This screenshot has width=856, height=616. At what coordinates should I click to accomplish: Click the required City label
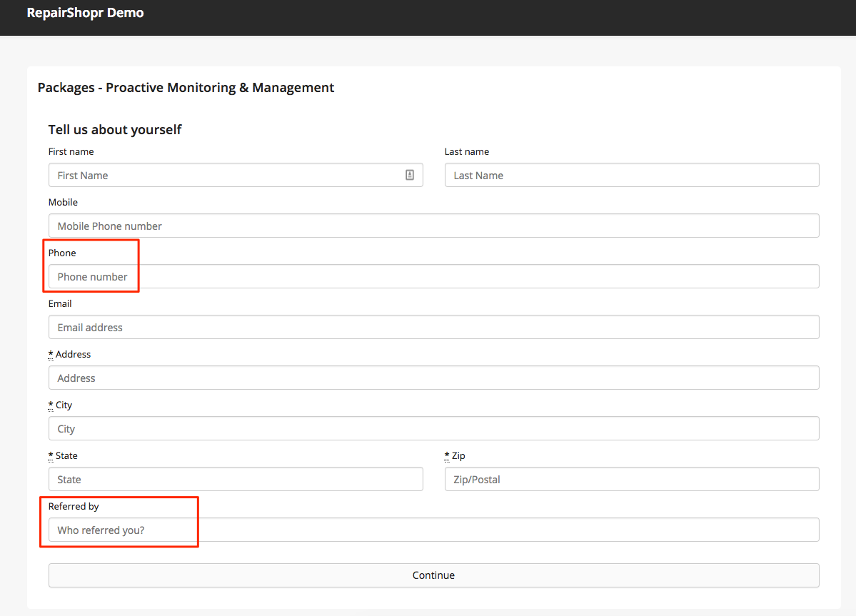[60, 405]
